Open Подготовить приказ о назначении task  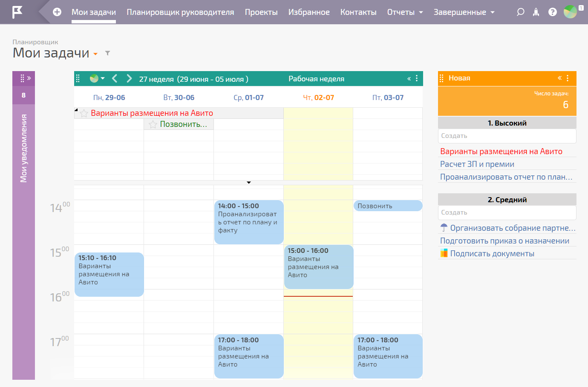(x=504, y=241)
